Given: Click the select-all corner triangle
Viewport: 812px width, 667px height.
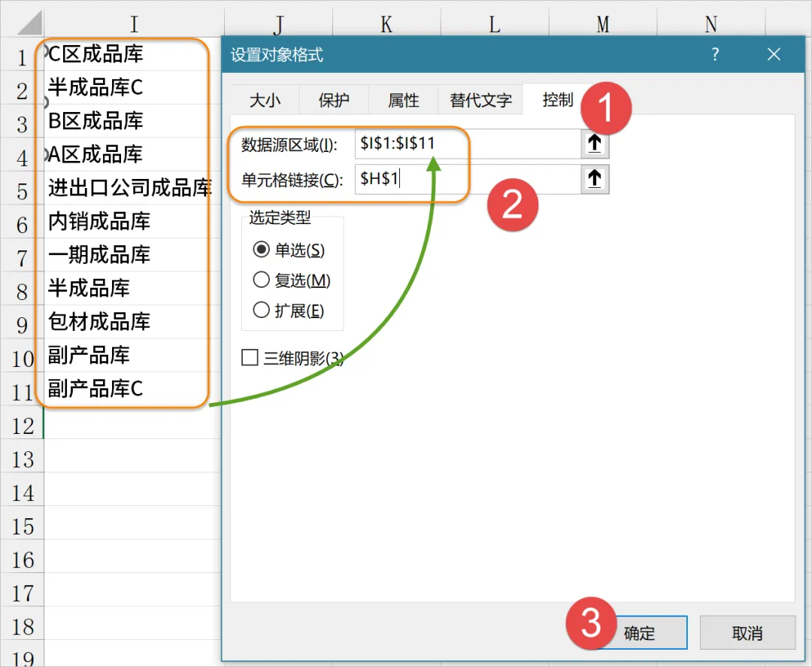Looking at the screenshot, I should coord(29,23).
